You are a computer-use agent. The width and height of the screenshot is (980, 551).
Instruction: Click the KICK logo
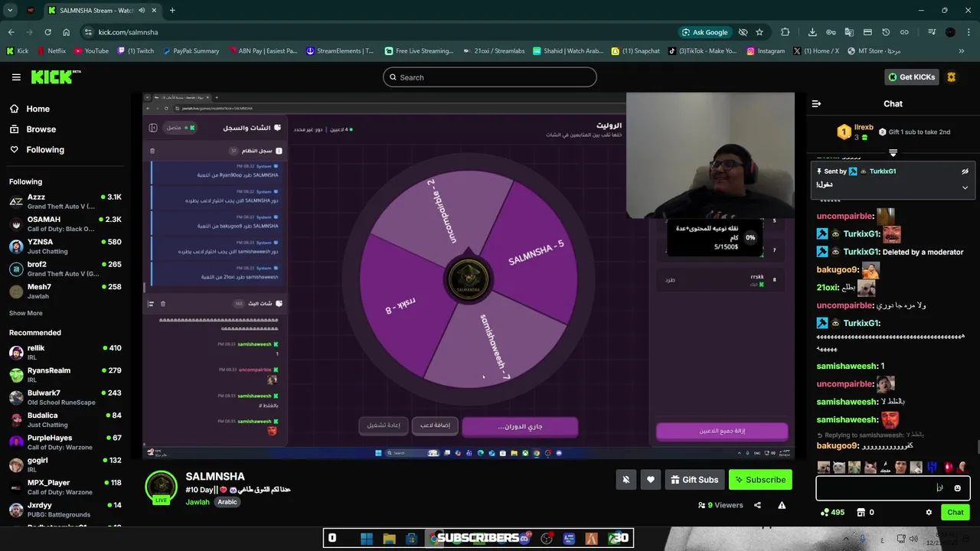56,77
